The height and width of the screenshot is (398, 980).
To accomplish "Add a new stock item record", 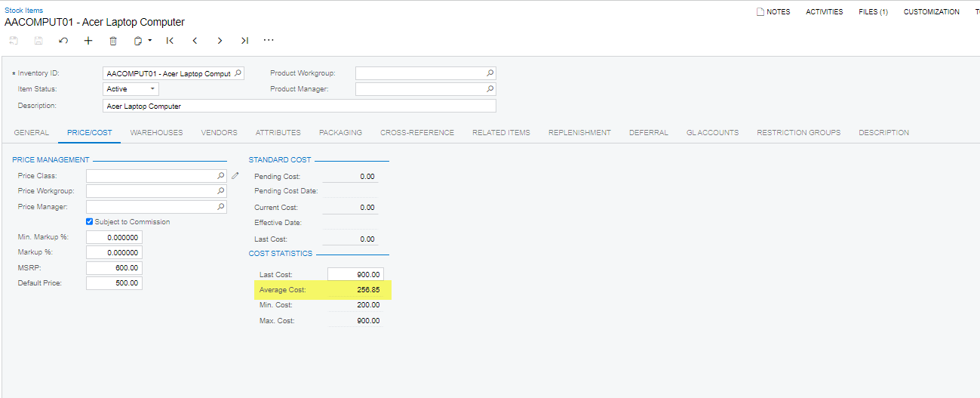I will pos(88,41).
